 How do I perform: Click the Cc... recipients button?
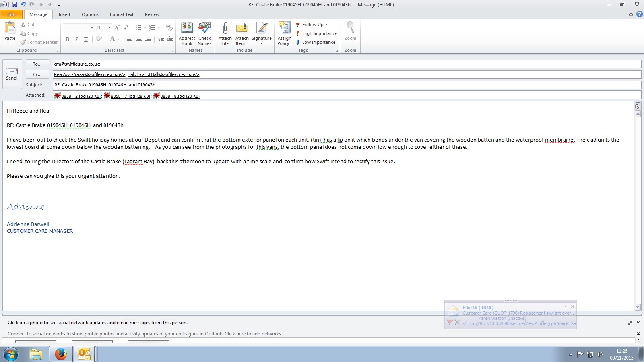(37, 74)
